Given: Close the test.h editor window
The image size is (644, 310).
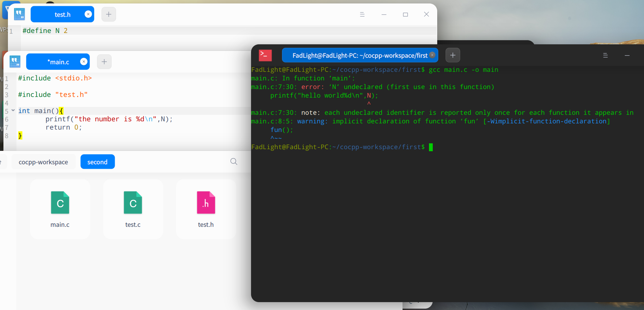Looking at the screenshot, I should [427, 14].
